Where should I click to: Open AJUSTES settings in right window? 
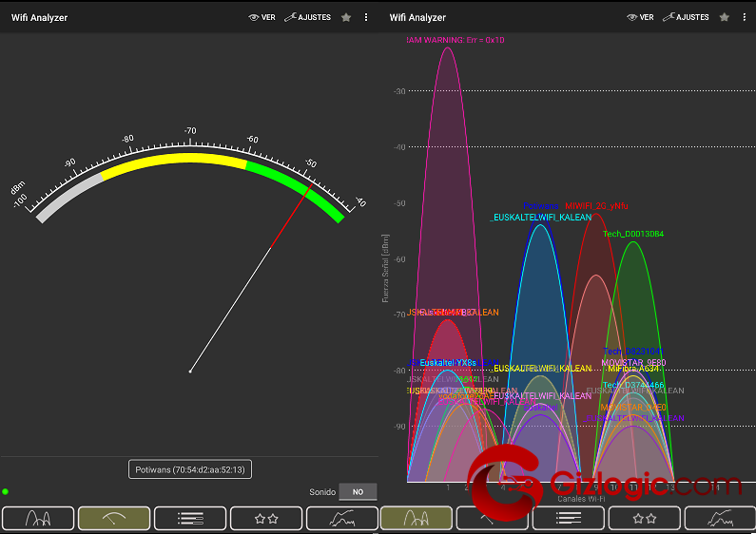click(x=686, y=17)
